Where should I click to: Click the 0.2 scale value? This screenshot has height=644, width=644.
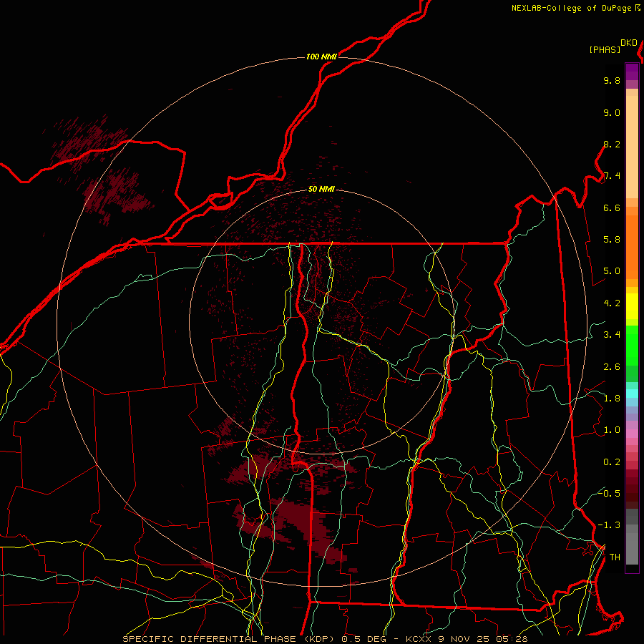(612, 462)
